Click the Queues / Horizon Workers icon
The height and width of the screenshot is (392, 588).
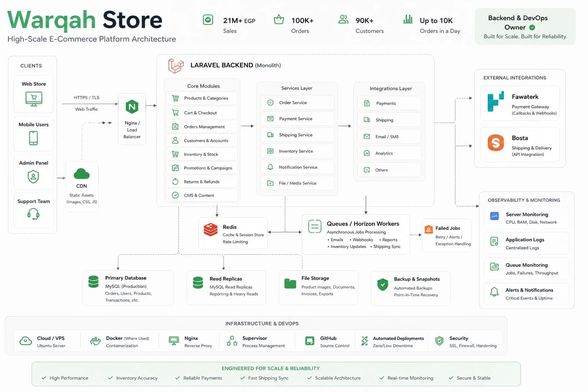315,226
